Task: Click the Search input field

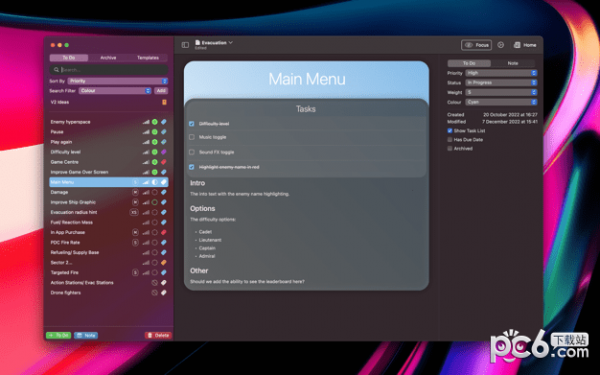Action: click(x=109, y=70)
